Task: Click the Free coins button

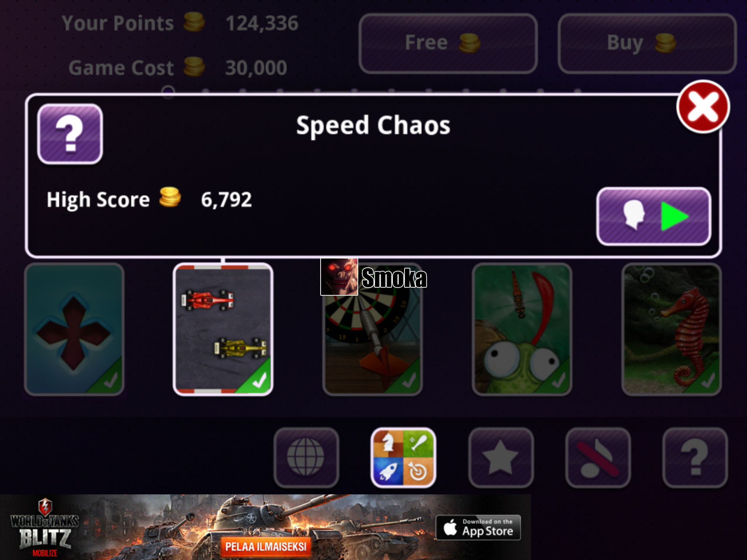Action: 448,43
